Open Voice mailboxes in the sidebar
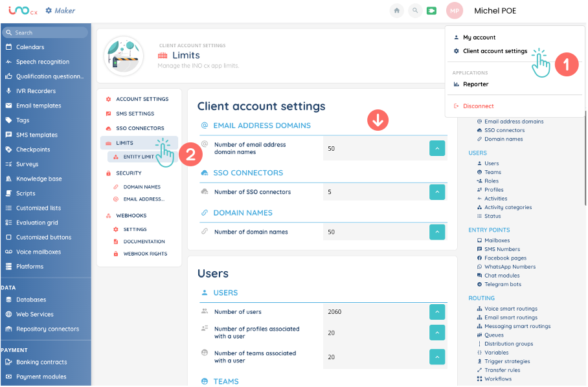Screen dimensions: 588x387 click(38, 252)
